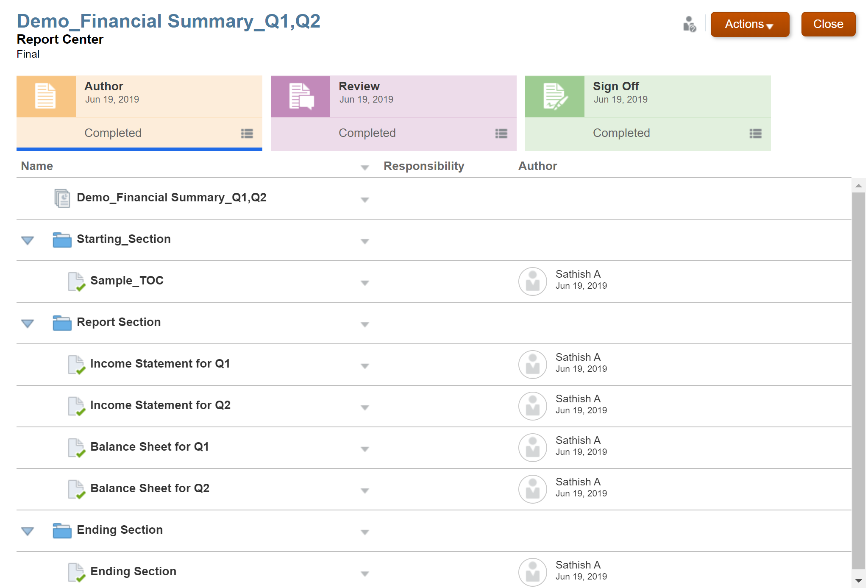The height and width of the screenshot is (588, 868).
Task: Collapse the Starting_Section folder
Action: [28, 240]
